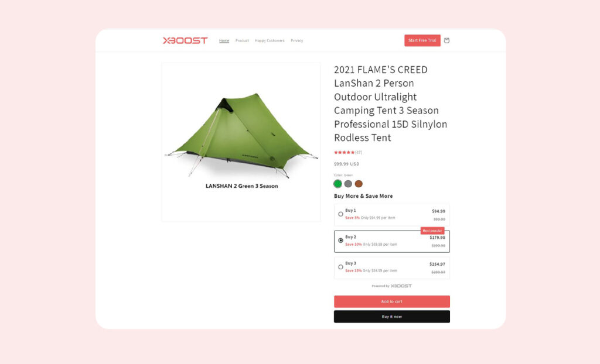Screen dimensions: 600x364
Task: Click the review count (47)
Action: point(359,153)
